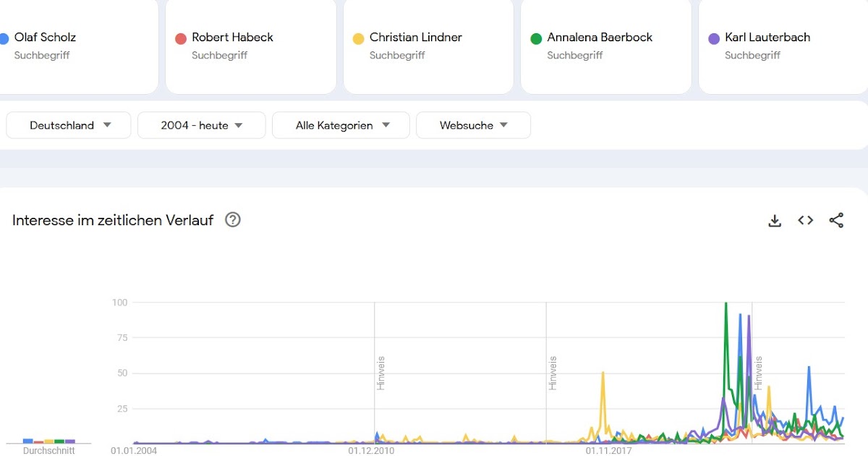Open help icon beside Interesse im zeitlichen Verlauf
Screen dimensions: 868x456
click(233, 220)
